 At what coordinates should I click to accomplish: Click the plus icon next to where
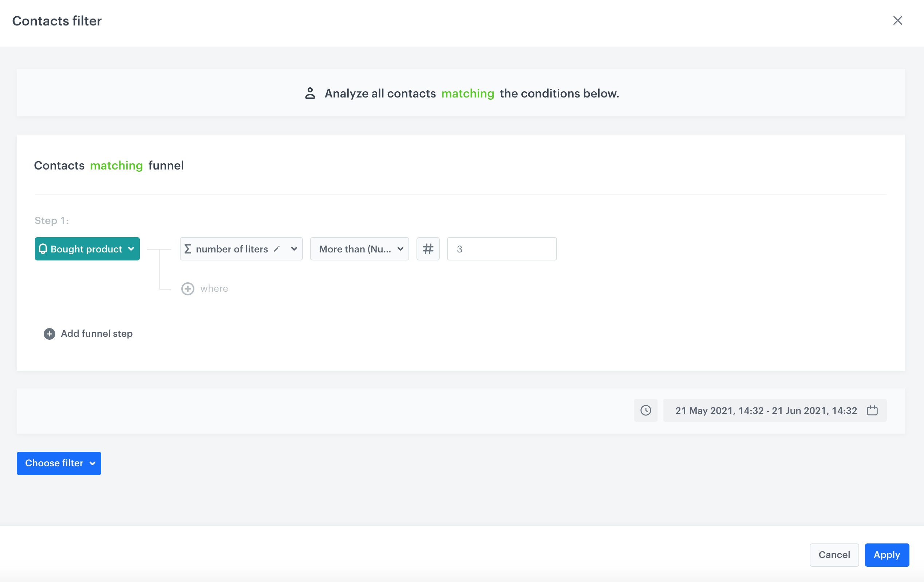tap(187, 289)
